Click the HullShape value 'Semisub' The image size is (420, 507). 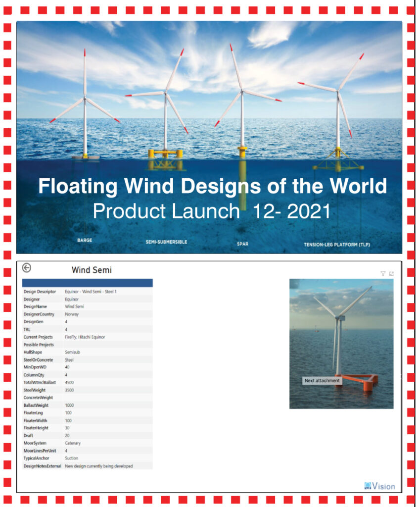[72, 352]
